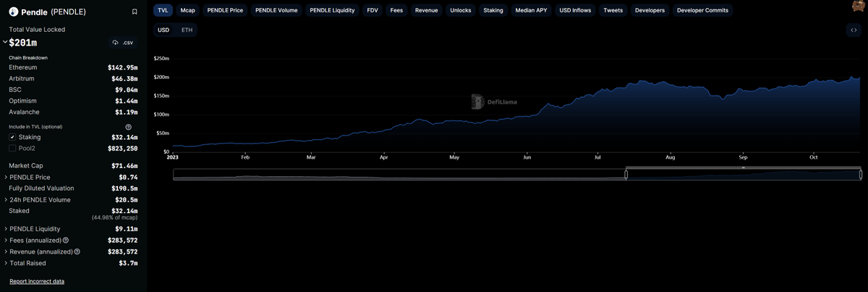Image resolution: width=868 pixels, height=292 pixels.
Task: Click the Optimism chain TVL row
Action: point(73,101)
